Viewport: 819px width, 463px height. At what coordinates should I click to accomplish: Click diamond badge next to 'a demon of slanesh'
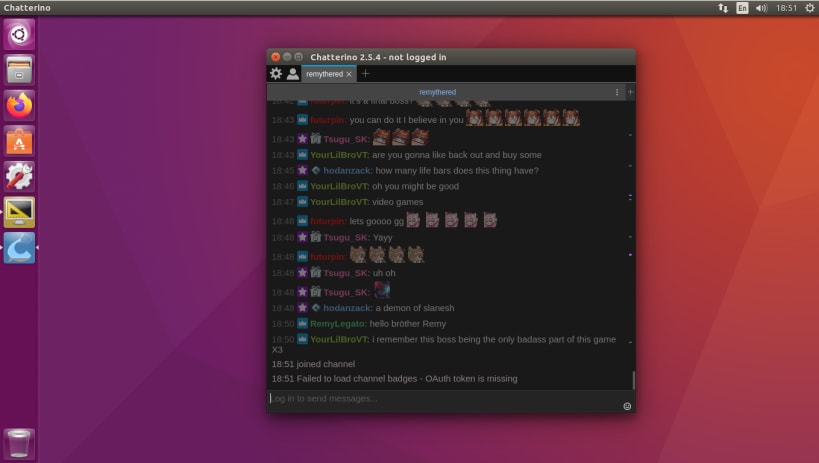[x=315, y=308]
